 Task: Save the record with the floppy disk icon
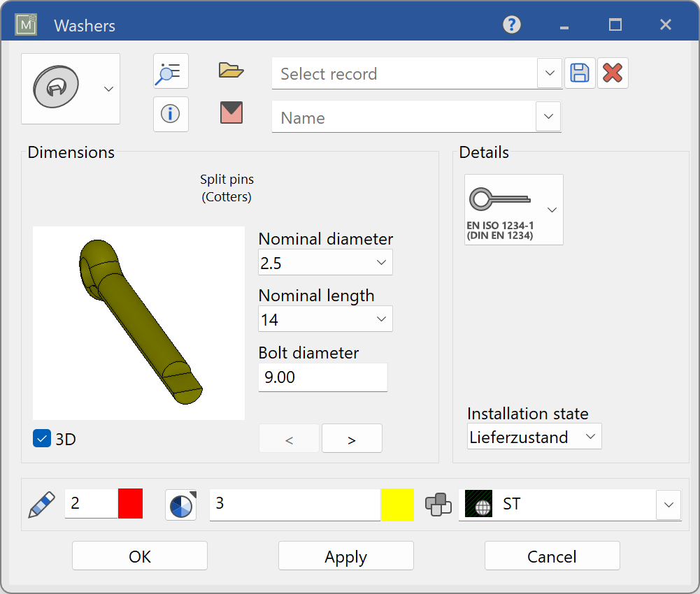(579, 72)
